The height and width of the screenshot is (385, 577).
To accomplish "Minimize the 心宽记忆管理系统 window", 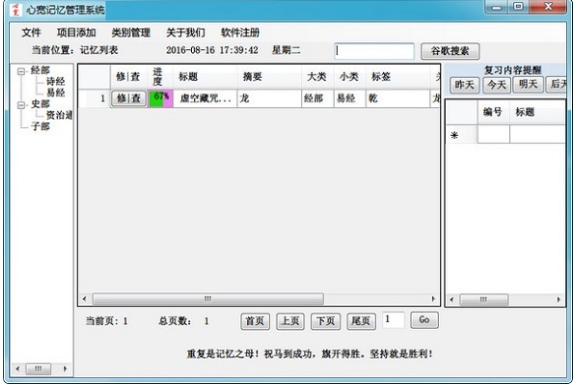I will coord(497,7).
